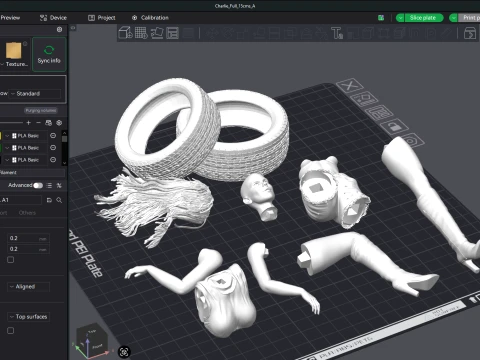480x360 pixels.
Task: Tick the checkbox below the 0.2 fields
Action: [x=11, y=260]
